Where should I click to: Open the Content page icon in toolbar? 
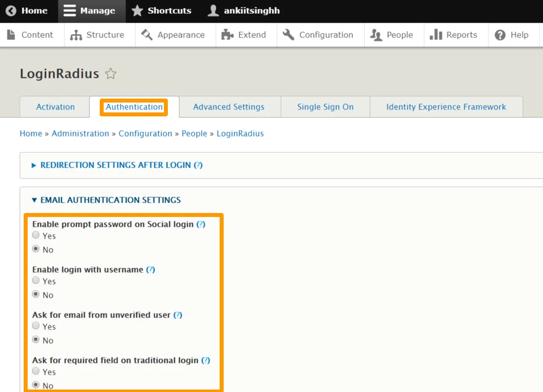pyautogui.click(x=11, y=35)
